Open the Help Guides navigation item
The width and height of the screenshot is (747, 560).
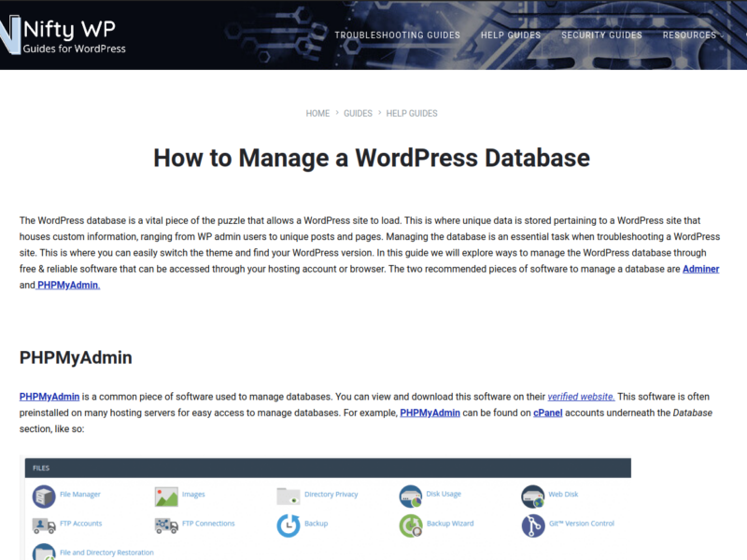click(511, 35)
